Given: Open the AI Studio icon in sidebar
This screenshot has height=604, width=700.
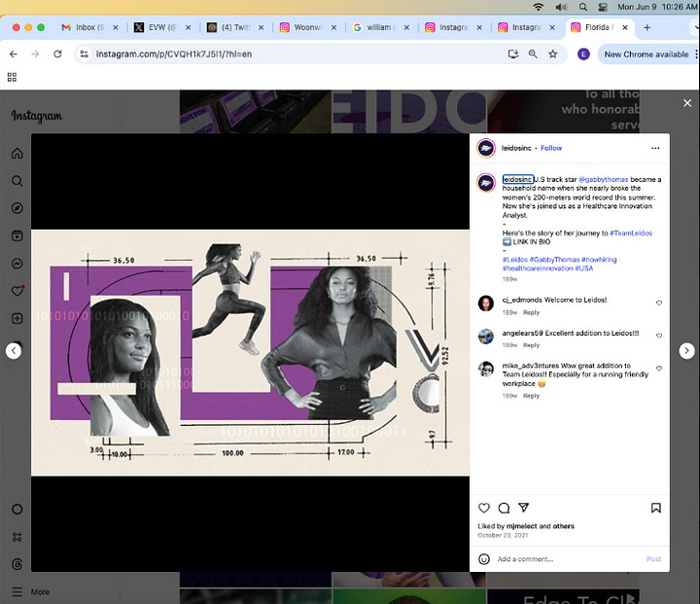Looking at the screenshot, I should pyautogui.click(x=17, y=537).
